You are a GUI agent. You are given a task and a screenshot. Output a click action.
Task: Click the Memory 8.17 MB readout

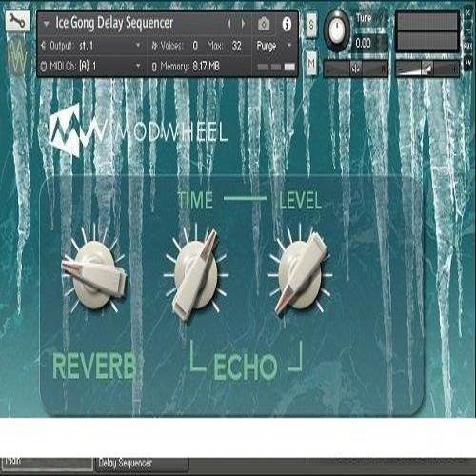189,67
